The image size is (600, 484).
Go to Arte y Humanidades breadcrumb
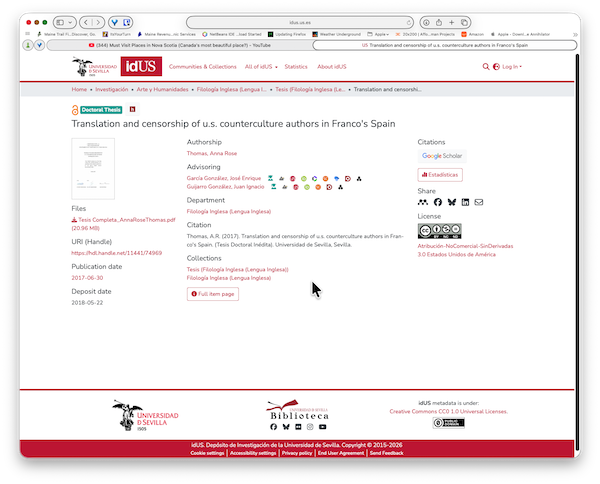[162, 89]
